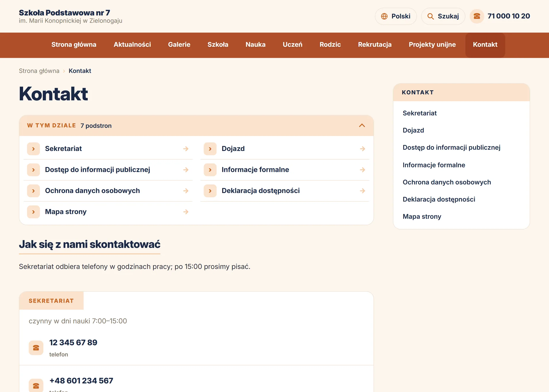Click the arrow in the Deklaracja dostępności row

click(x=362, y=191)
